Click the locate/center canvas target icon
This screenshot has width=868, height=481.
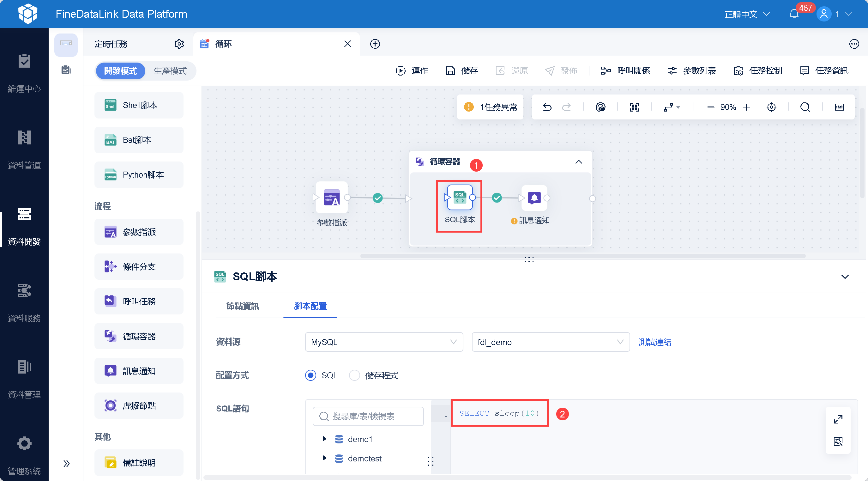coord(771,107)
